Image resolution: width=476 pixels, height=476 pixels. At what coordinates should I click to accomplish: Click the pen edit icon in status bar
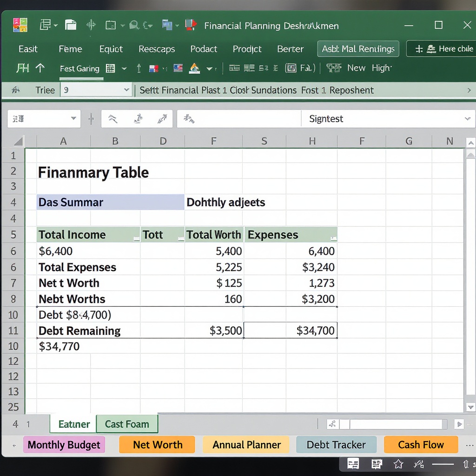tap(419, 464)
